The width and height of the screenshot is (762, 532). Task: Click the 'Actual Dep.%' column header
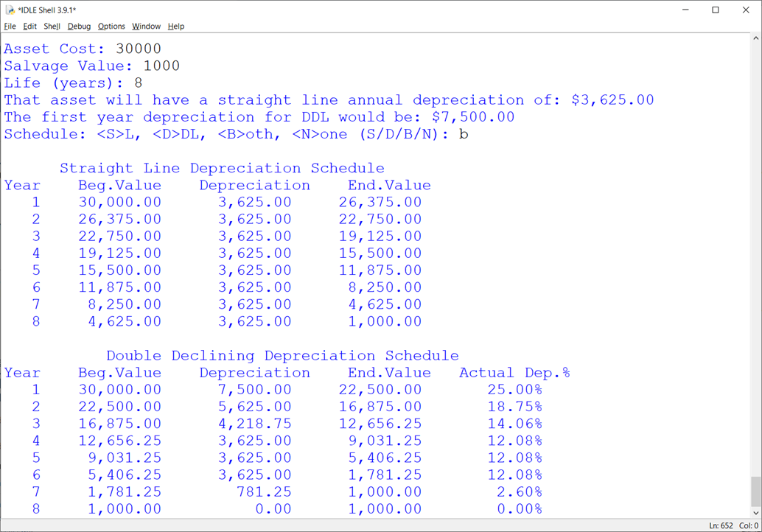coord(514,373)
